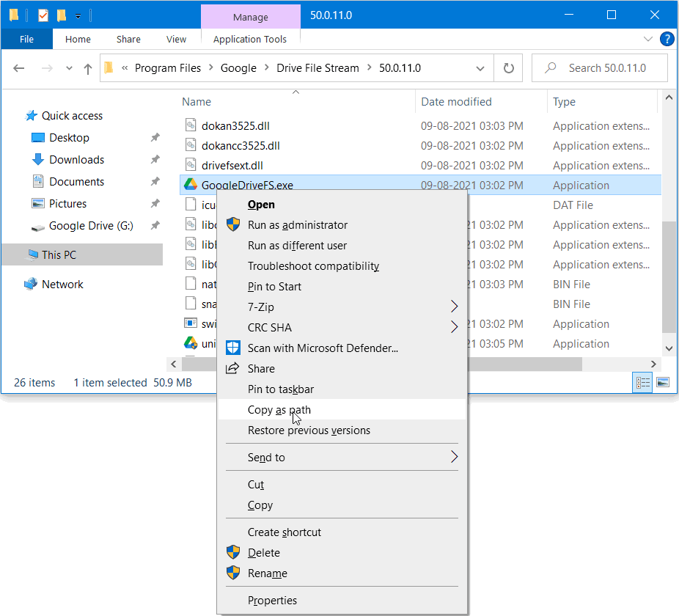
Task: Open the Application Tools tab
Action: [x=250, y=39]
